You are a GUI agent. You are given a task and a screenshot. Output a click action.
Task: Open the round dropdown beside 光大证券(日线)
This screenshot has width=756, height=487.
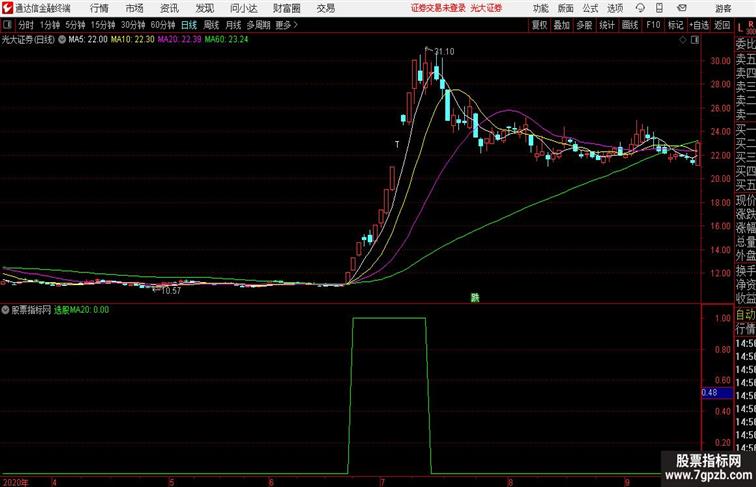pos(62,40)
